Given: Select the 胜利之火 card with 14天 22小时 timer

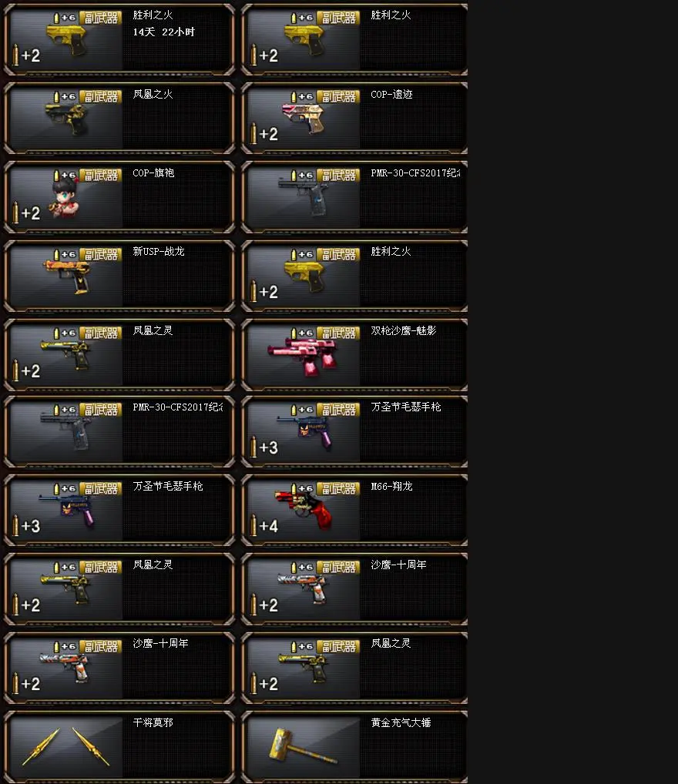Looking at the screenshot, I should click(119, 39).
